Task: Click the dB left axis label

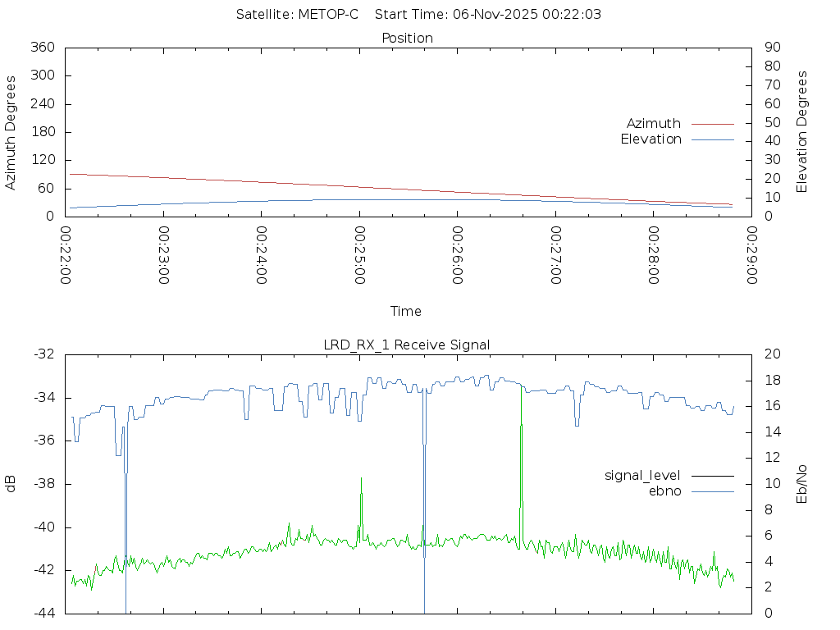Action: 11,483
